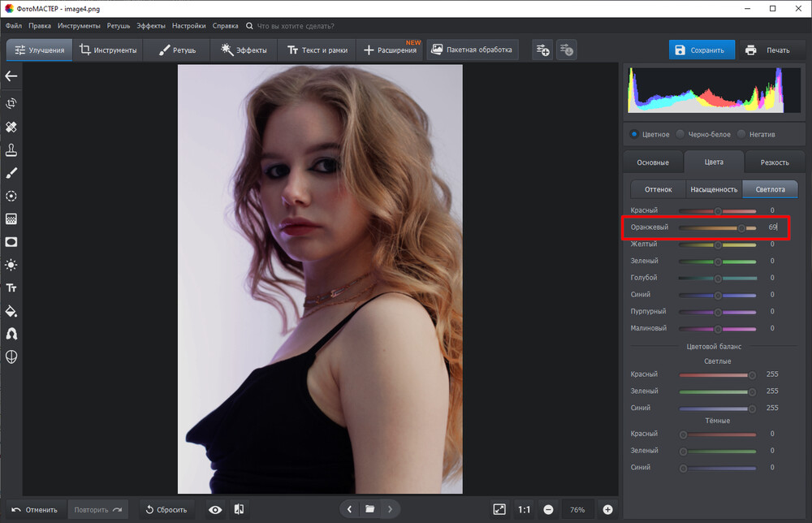812x523 pixels.
Task: Open the vignette tool in the sidebar
Action: (x=11, y=242)
